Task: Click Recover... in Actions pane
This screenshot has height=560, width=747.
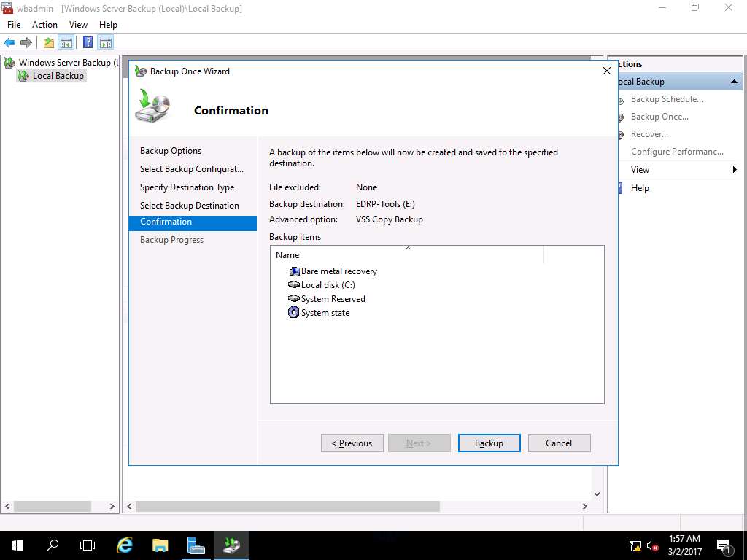Action: tap(649, 134)
